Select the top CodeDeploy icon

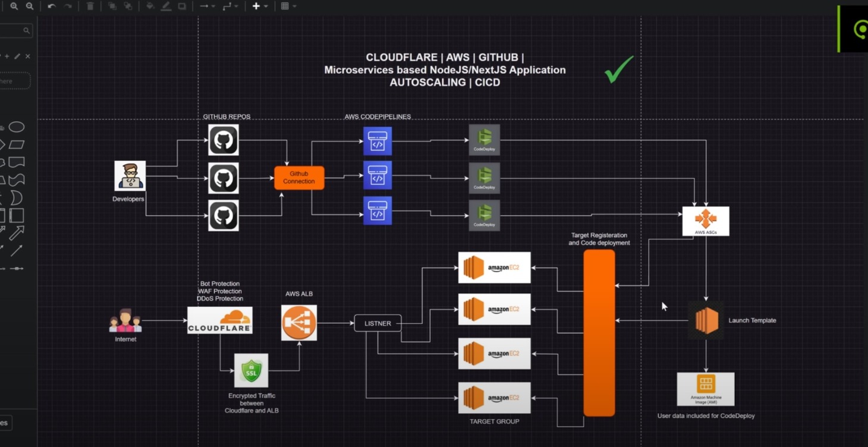[485, 140]
